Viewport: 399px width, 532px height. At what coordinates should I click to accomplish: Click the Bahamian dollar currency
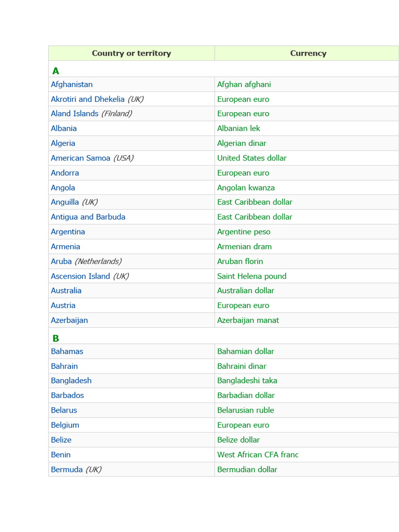pyautogui.click(x=246, y=352)
